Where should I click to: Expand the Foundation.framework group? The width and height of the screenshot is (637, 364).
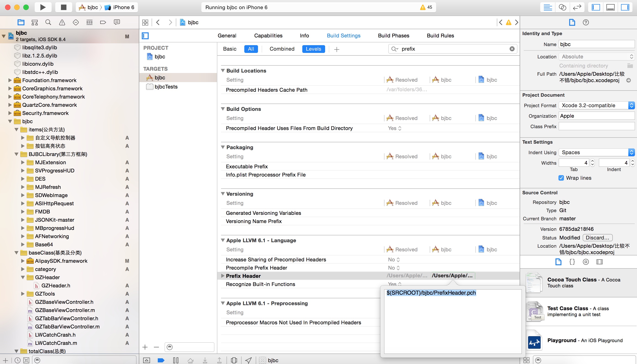click(10, 80)
